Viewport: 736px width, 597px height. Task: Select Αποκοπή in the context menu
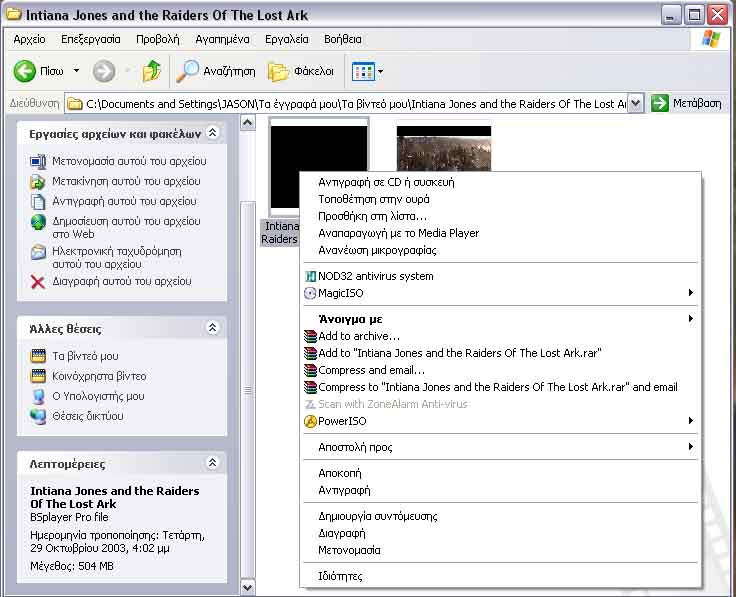point(500,473)
